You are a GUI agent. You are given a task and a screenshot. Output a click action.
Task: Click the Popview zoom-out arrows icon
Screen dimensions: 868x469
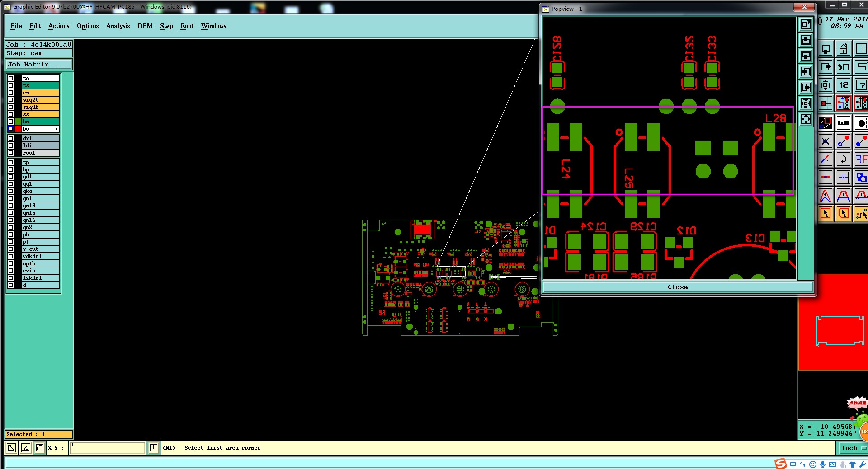(806, 119)
